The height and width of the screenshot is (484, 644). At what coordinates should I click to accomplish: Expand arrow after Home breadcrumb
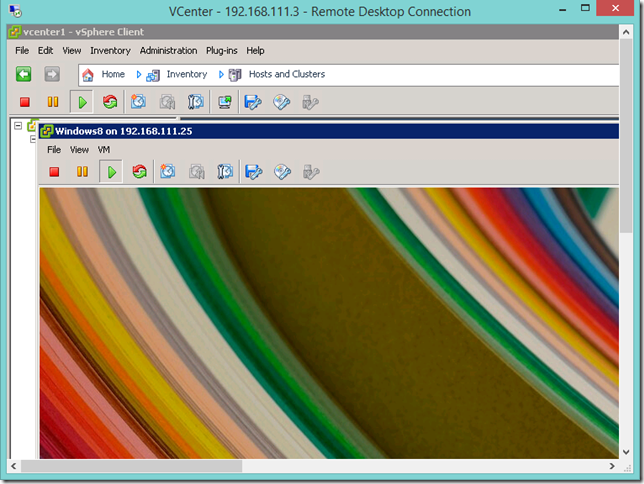point(139,75)
